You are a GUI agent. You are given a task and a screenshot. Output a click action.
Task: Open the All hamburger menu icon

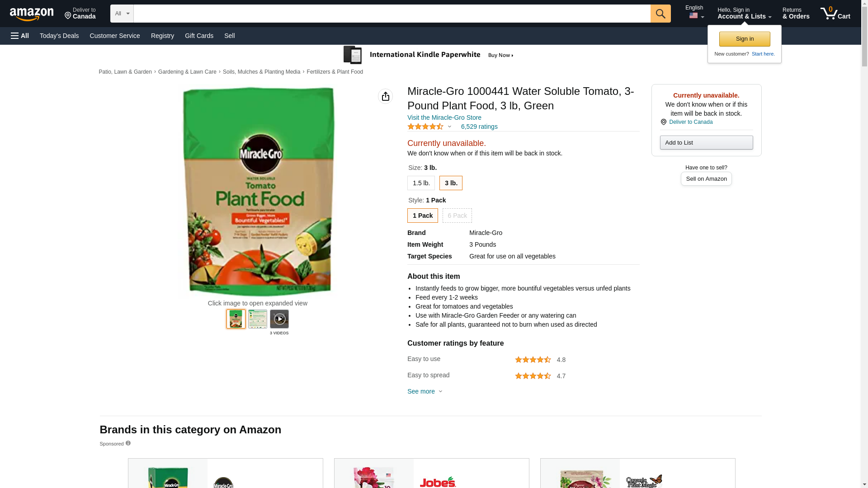point(20,36)
